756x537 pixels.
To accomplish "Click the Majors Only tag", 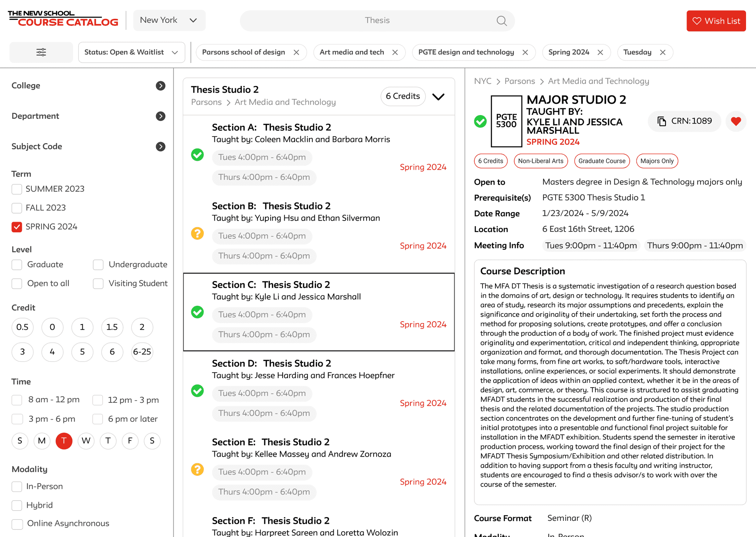I will (657, 161).
